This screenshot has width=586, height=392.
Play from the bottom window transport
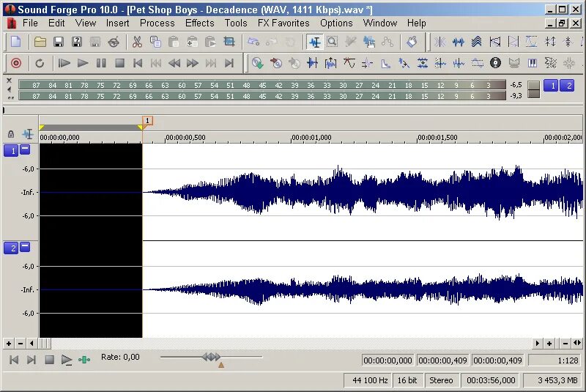click(67, 360)
